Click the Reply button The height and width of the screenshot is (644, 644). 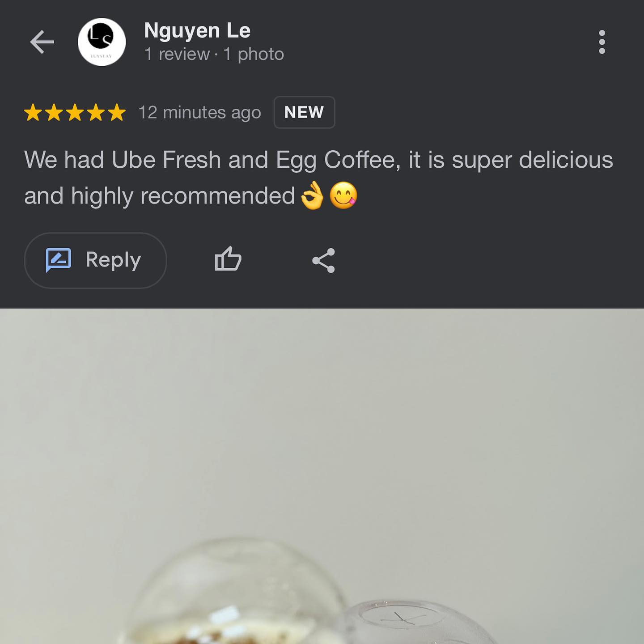pos(95,260)
